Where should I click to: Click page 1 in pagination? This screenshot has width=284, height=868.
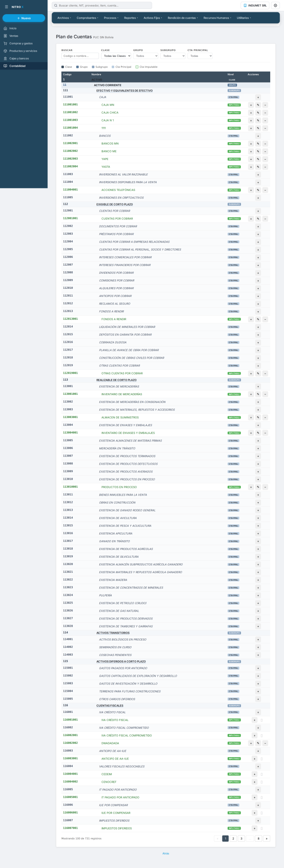pos(225,838)
